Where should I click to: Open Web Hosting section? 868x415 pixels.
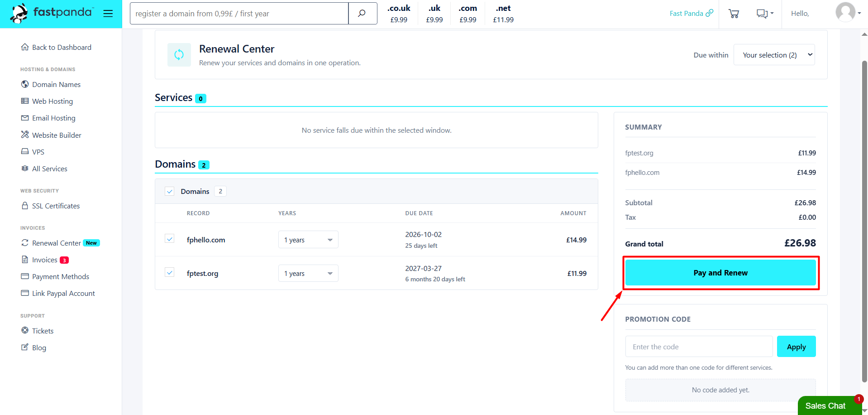click(x=52, y=101)
